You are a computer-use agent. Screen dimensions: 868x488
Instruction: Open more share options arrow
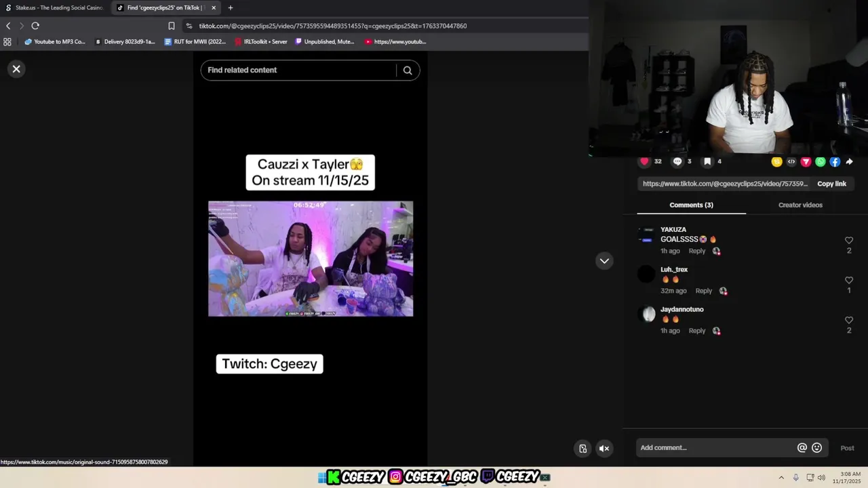[849, 161]
